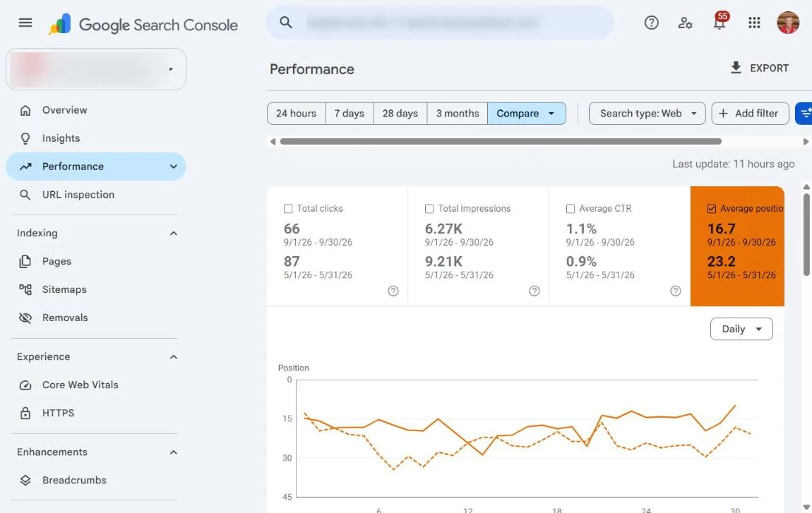Click the Overview home icon
This screenshot has height=513, width=812.
(25, 110)
